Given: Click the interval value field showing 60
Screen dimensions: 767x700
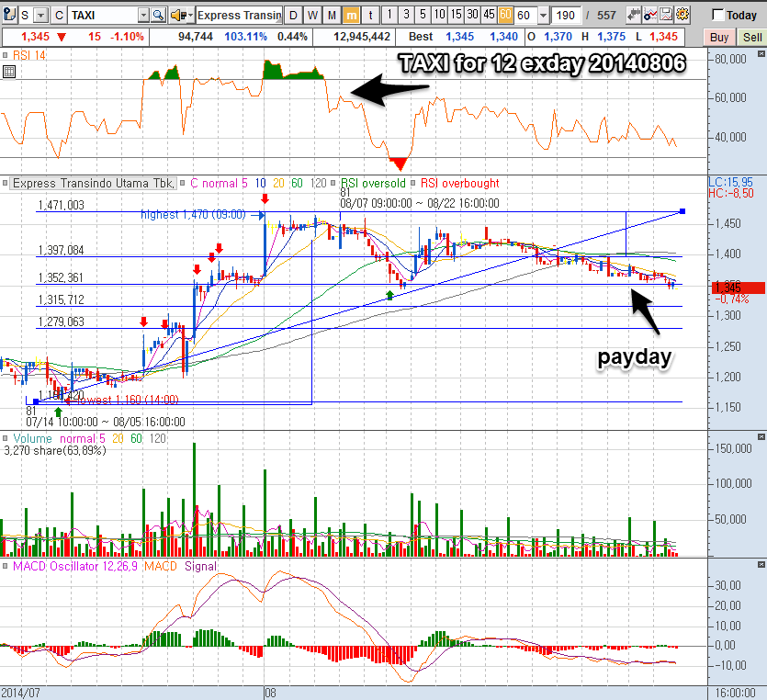Looking at the screenshot, I should [525, 16].
